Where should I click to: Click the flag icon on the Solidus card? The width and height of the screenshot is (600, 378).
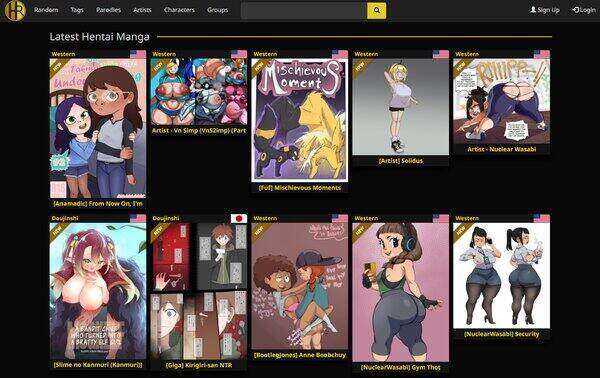(x=441, y=54)
